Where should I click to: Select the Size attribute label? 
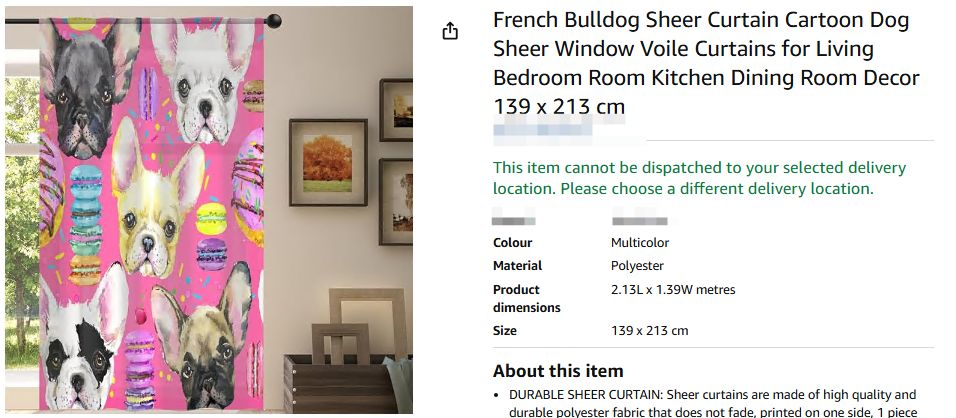505,331
